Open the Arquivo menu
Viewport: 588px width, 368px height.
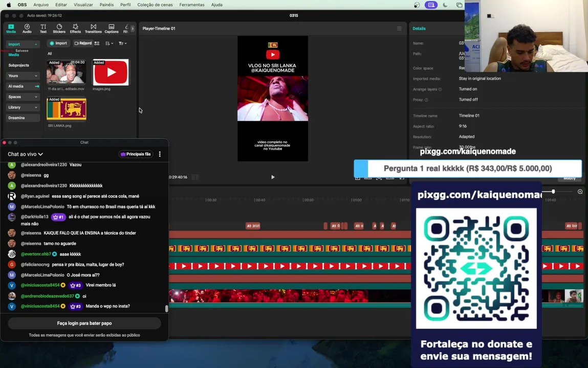click(41, 5)
